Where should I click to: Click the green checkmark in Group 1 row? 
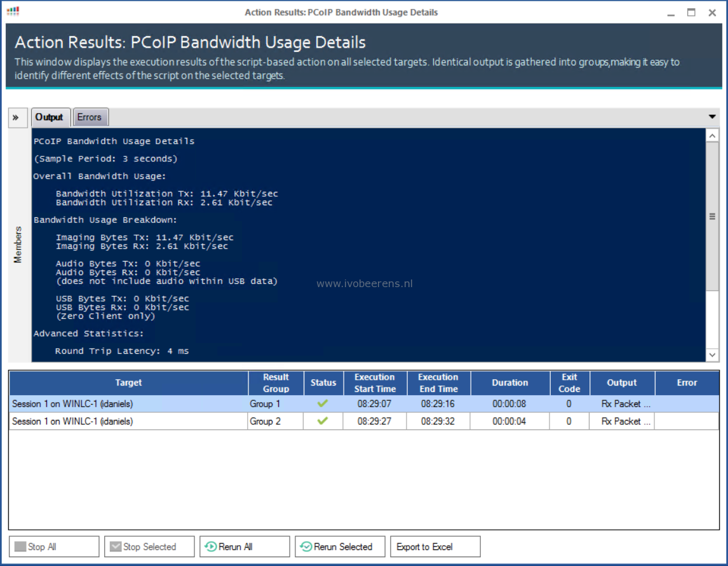[323, 403]
